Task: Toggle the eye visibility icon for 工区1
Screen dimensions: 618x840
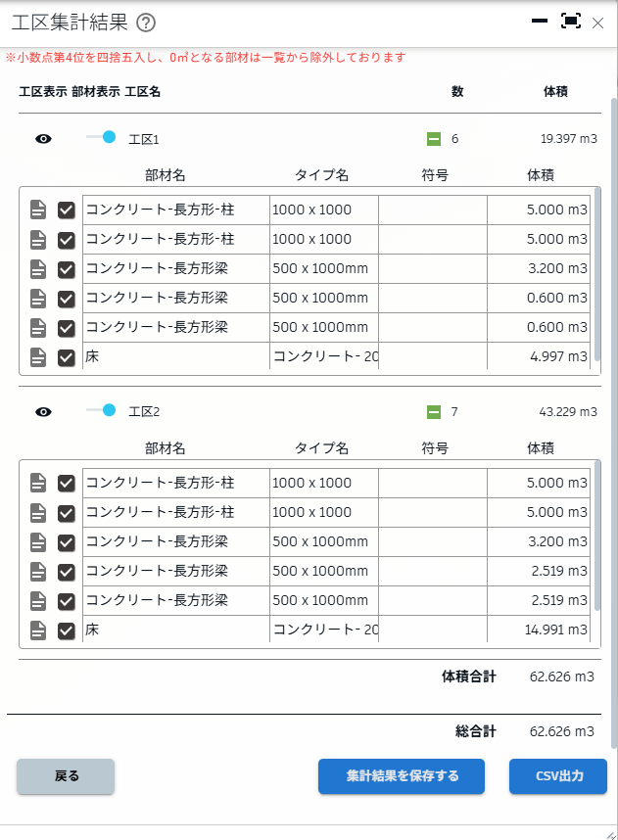Action: point(43,139)
